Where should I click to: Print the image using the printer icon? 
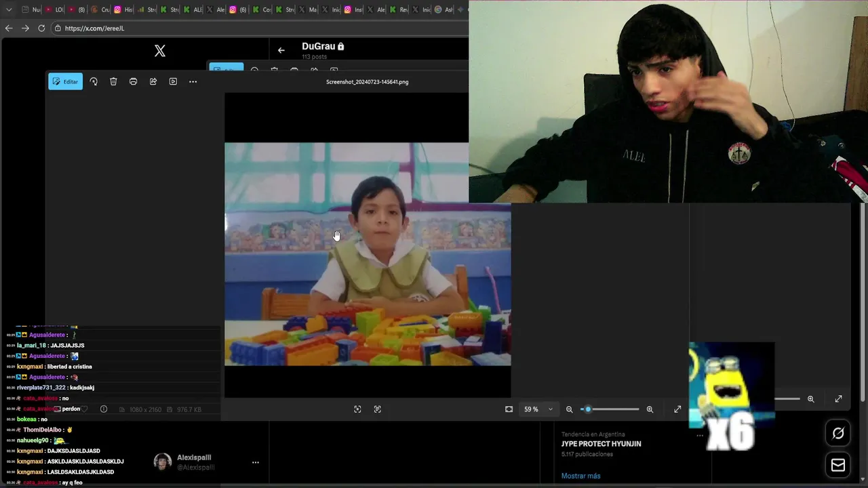133,81
